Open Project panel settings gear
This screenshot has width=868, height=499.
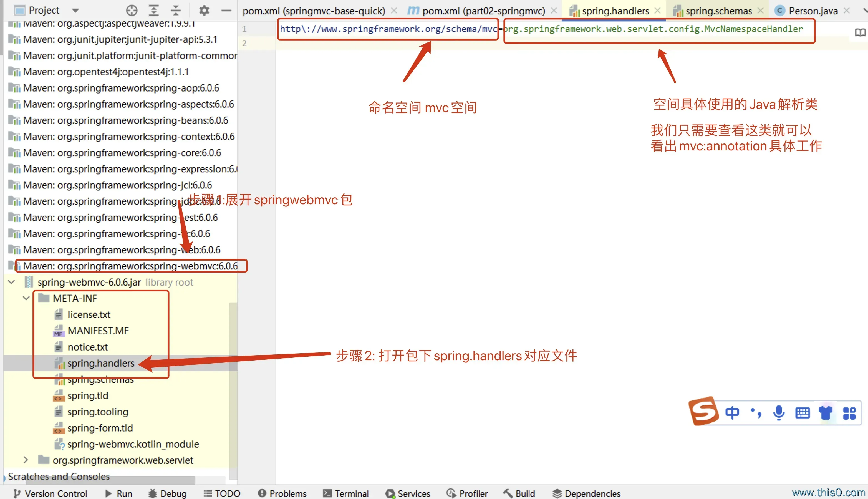pyautogui.click(x=204, y=11)
